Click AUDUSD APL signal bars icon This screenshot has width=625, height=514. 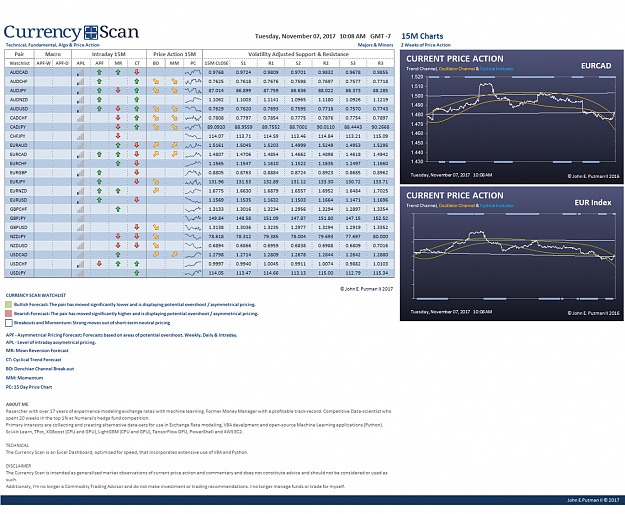(x=81, y=109)
